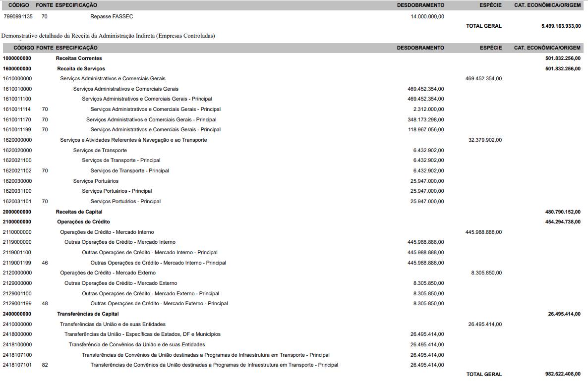Click code 1620031101
Screen dimensions: 588x382
pos(17,201)
